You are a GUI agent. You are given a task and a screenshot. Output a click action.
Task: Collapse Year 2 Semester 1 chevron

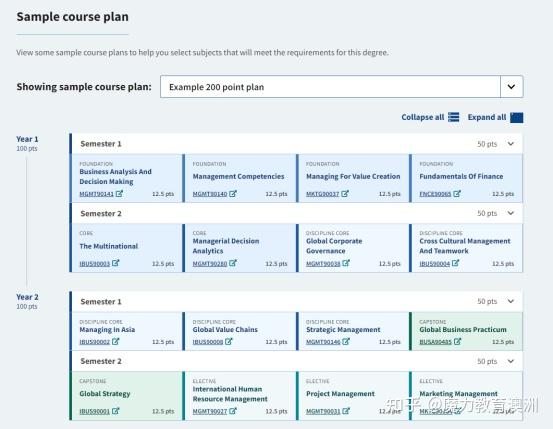tap(511, 301)
